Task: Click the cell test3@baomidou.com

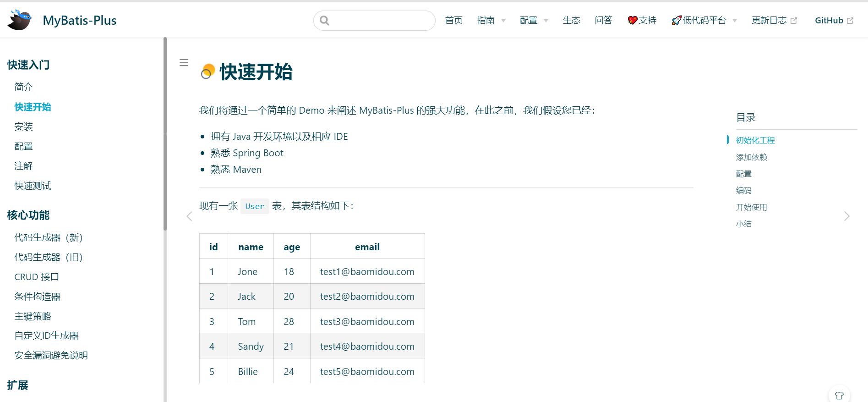Action: coord(367,321)
